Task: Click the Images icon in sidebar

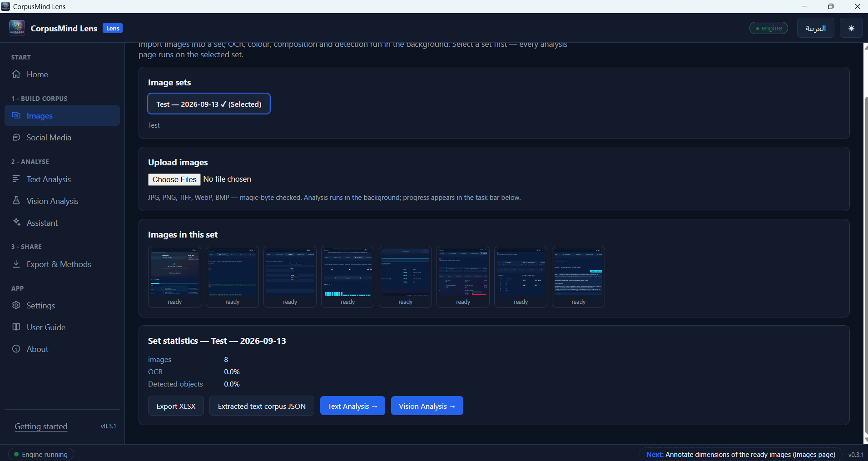Action: 16,115
